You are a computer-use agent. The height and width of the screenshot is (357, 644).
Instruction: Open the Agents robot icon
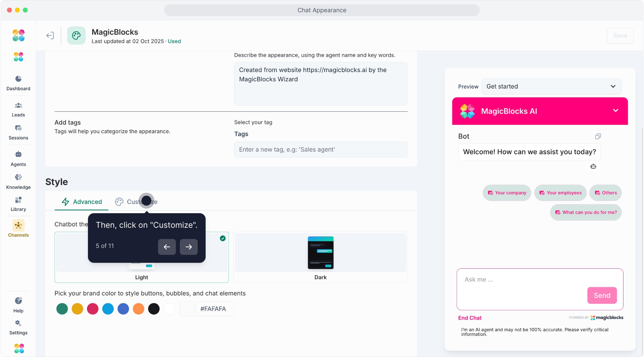[18, 154]
